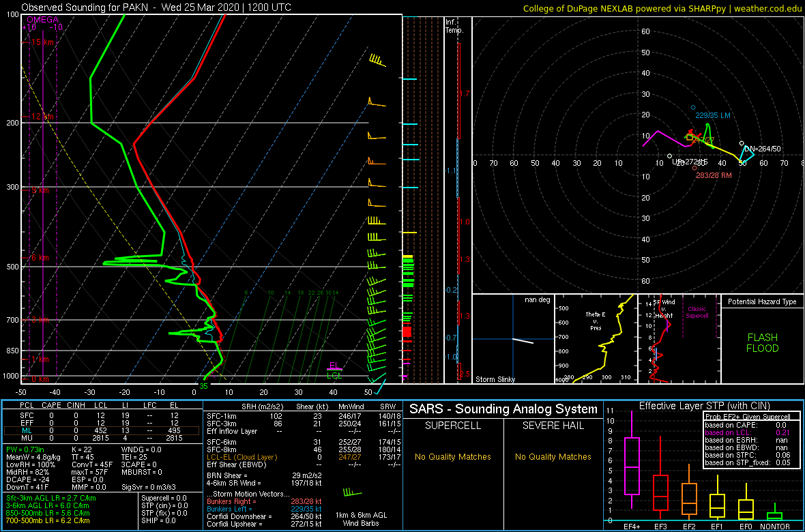Click the 229/35 LM hodograph label
The height and width of the screenshot is (532, 805).
point(713,115)
